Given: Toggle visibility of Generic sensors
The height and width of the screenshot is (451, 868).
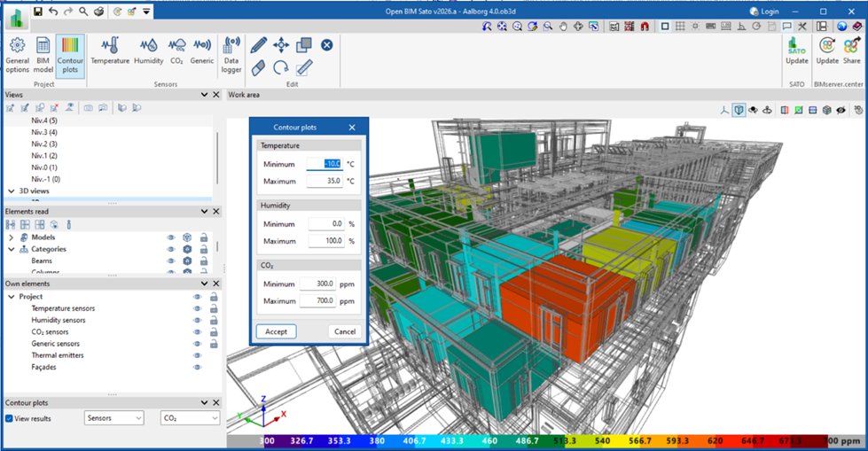Looking at the screenshot, I should click(197, 344).
